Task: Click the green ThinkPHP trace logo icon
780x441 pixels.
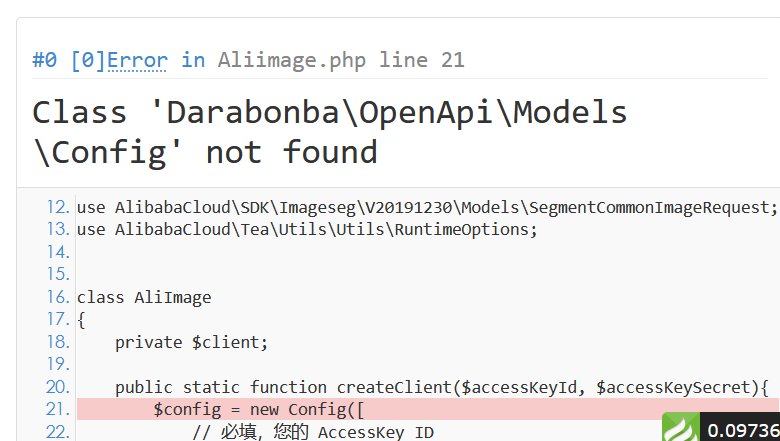Action: click(681, 427)
